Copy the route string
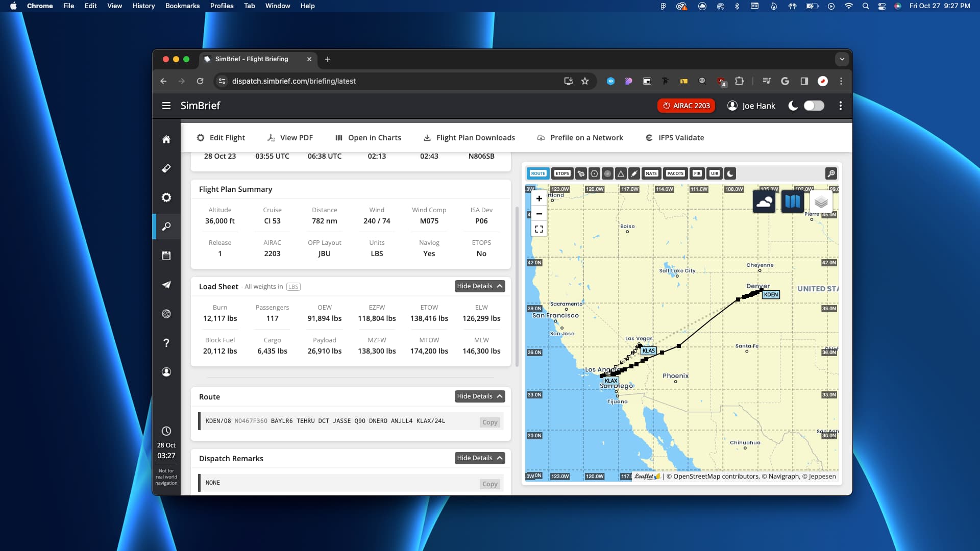This screenshot has width=980, height=551. [x=489, y=422]
